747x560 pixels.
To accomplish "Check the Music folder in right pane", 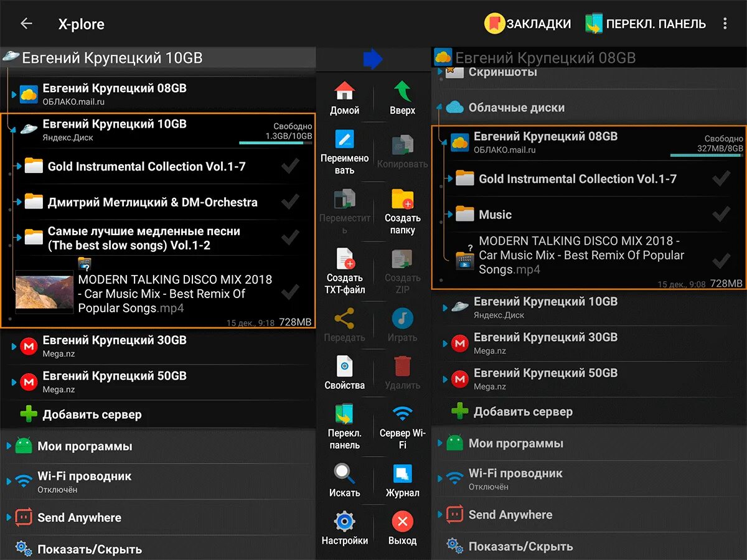I will coord(721,214).
